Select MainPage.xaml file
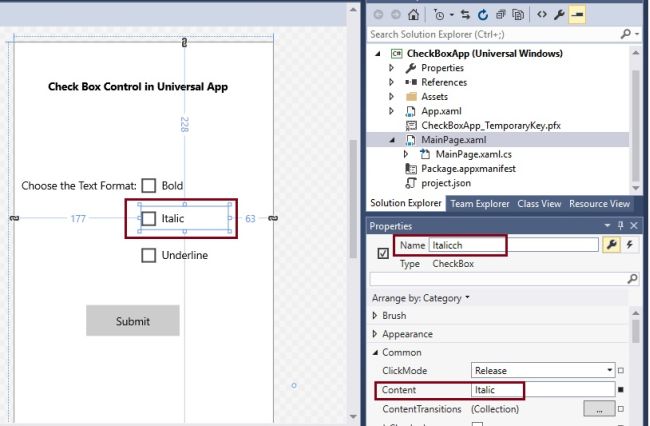Screen dimensions: 650x426 [x=454, y=140]
